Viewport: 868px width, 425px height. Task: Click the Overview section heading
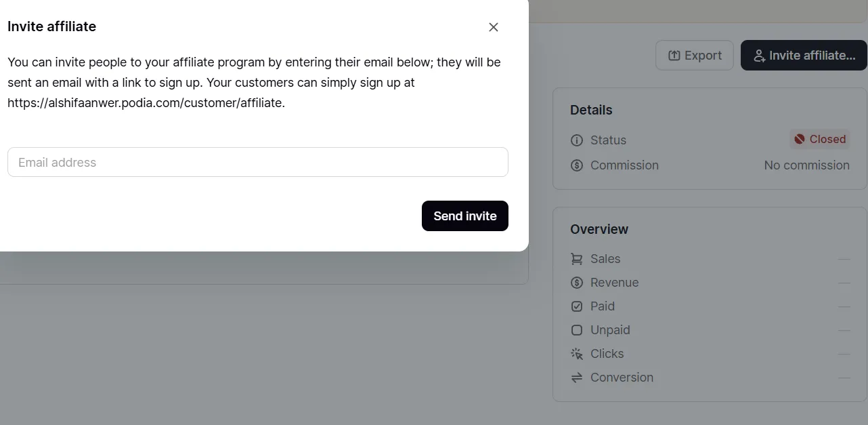click(599, 229)
